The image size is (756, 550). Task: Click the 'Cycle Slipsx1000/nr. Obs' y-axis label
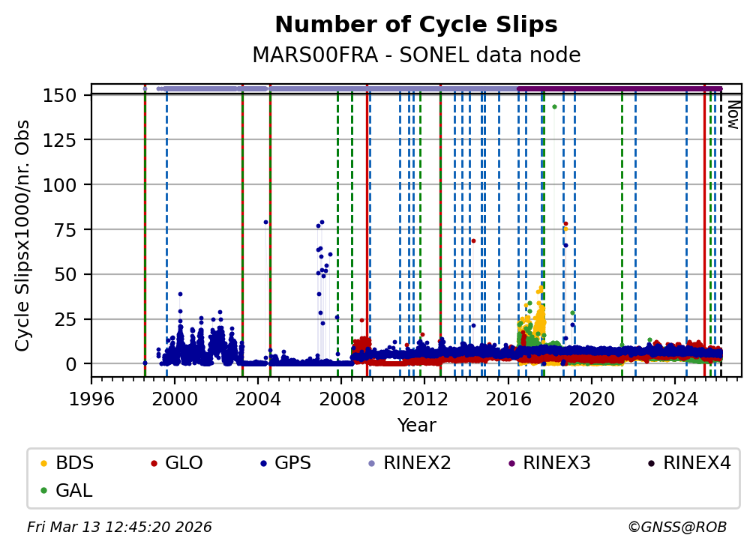coord(23,235)
